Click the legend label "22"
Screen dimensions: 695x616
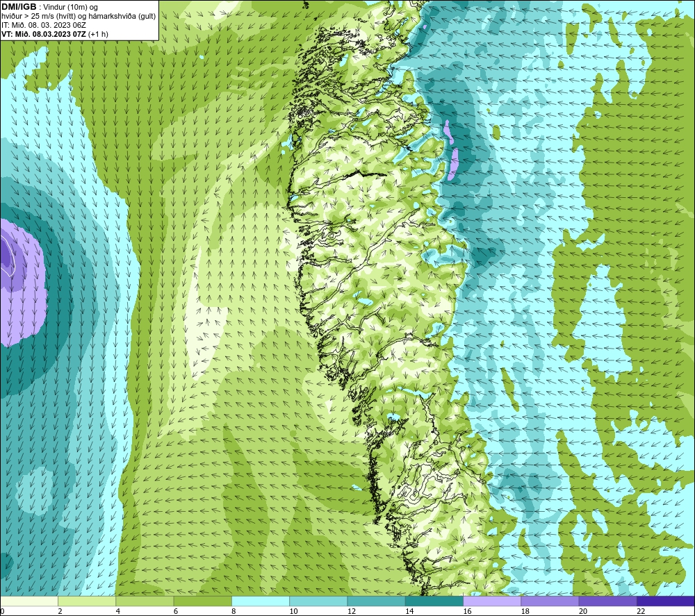(x=641, y=612)
